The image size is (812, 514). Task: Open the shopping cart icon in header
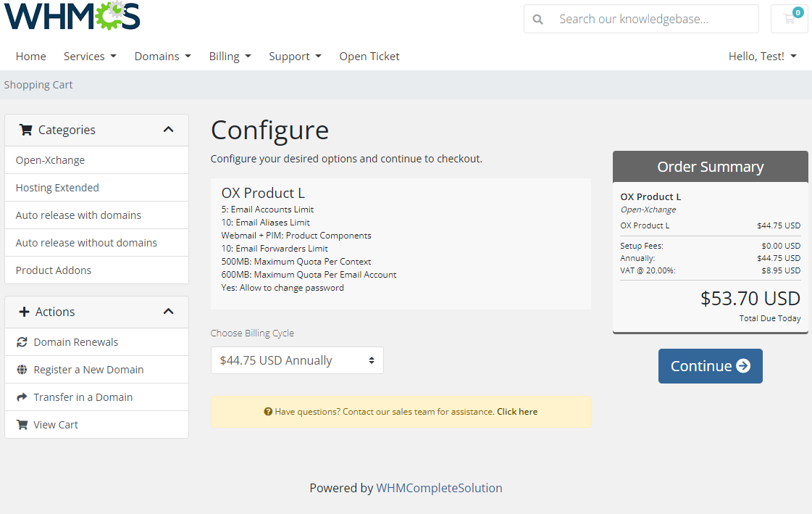(790, 19)
